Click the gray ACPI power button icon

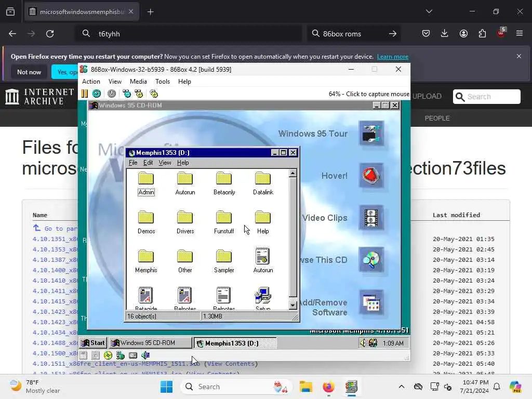click(x=112, y=94)
